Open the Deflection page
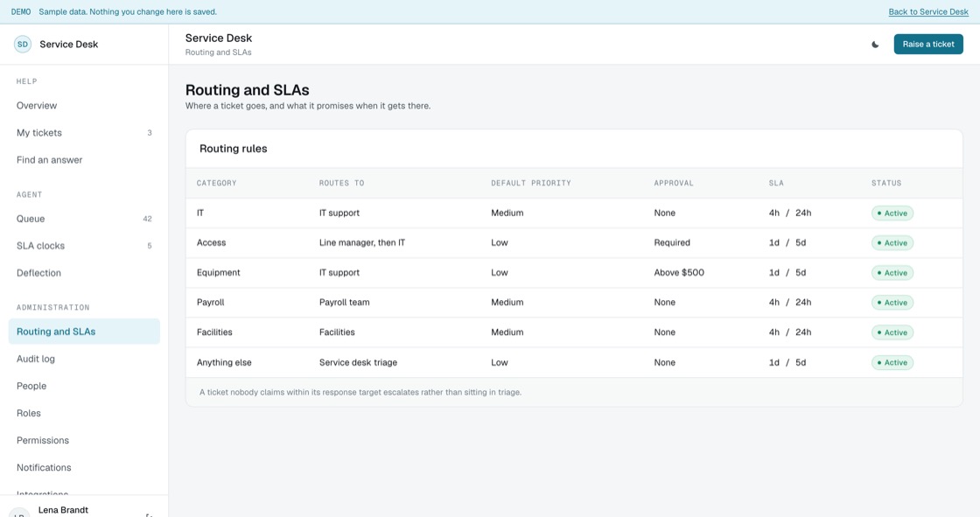This screenshot has height=517, width=980. (x=84, y=273)
